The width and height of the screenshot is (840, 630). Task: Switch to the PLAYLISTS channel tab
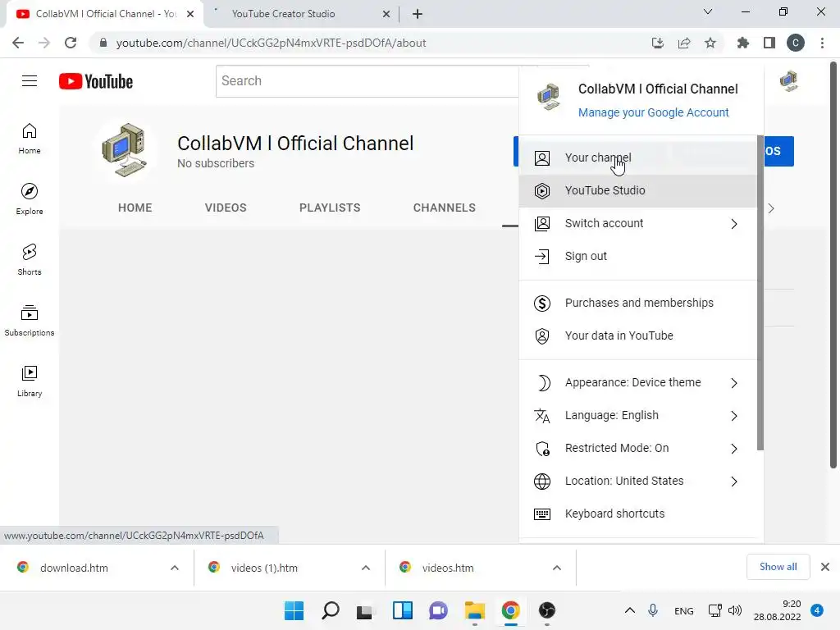pyautogui.click(x=330, y=208)
